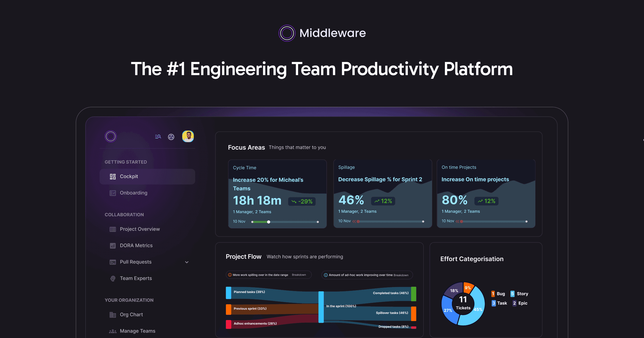Screen dimensions: 644x338
Task: Click the 11 Tickets donut center
Action: 463,303
